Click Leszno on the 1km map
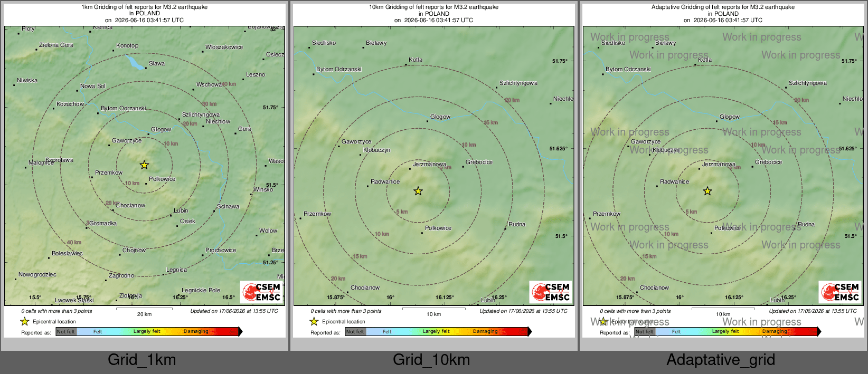This screenshot has width=868, height=374. (x=256, y=75)
